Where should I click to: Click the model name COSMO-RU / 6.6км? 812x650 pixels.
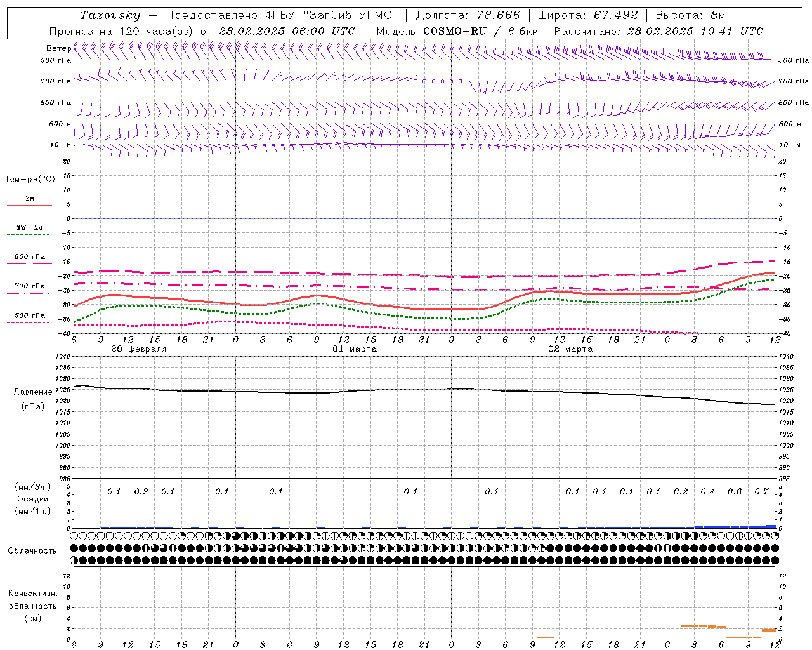(480, 31)
